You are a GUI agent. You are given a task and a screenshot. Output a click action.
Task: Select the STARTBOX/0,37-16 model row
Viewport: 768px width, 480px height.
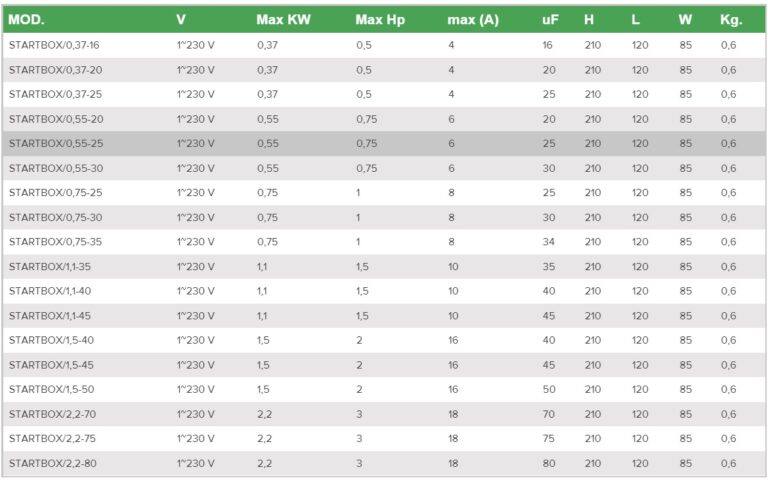pyautogui.click(x=384, y=45)
